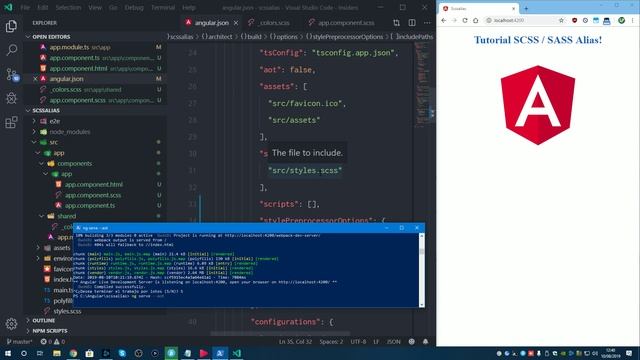This screenshot has height=360, width=640.
Task: Change indentation via Spaces: 2
Action: (x=331, y=342)
